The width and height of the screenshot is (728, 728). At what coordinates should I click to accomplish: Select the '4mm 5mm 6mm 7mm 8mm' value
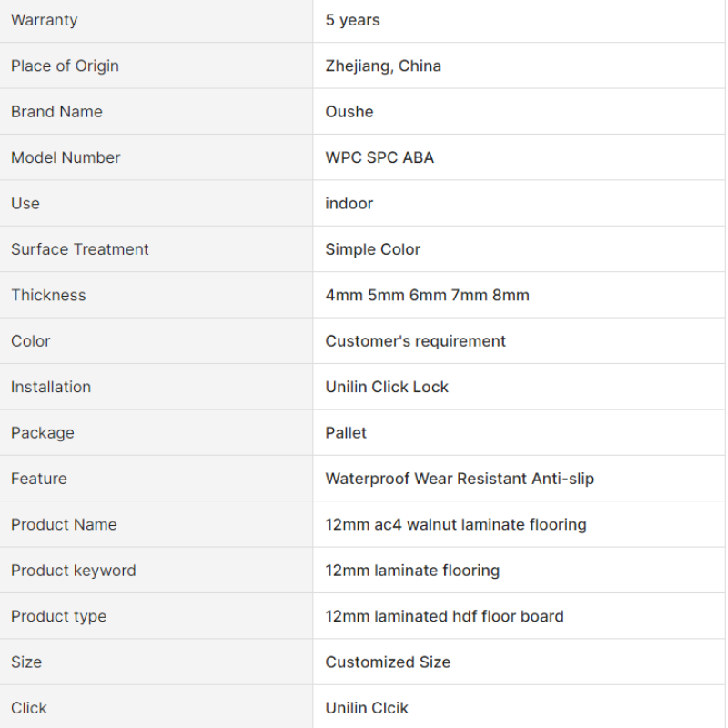click(x=427, y=295)
